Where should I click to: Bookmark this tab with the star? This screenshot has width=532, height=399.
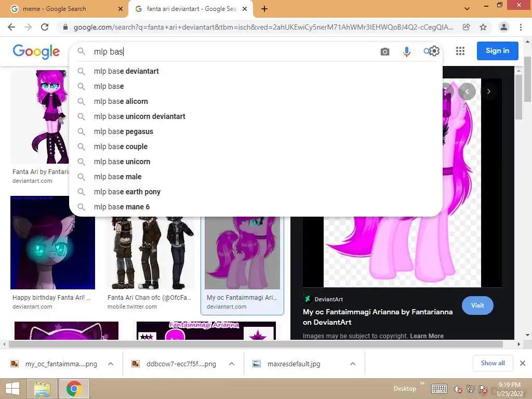coord(483,27)
